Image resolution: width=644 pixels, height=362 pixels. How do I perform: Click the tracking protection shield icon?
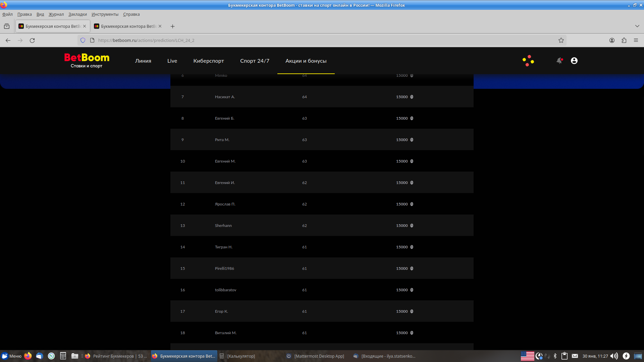(x=83, y=40)
